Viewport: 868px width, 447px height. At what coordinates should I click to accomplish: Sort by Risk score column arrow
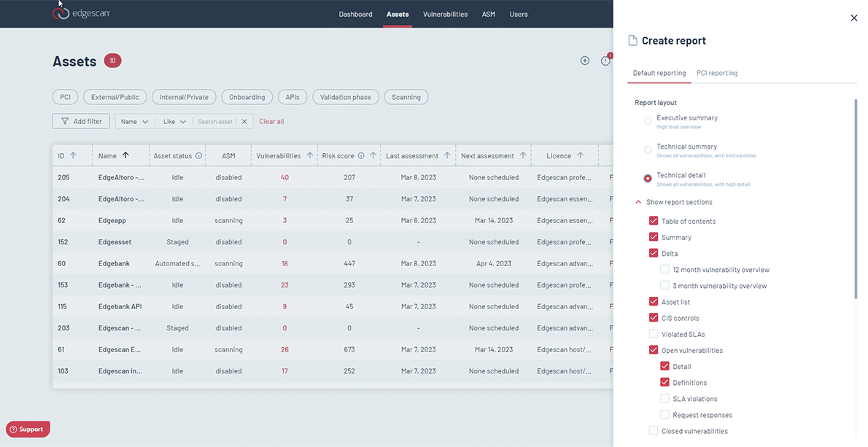pyautogui.click(x=373, y=155)
